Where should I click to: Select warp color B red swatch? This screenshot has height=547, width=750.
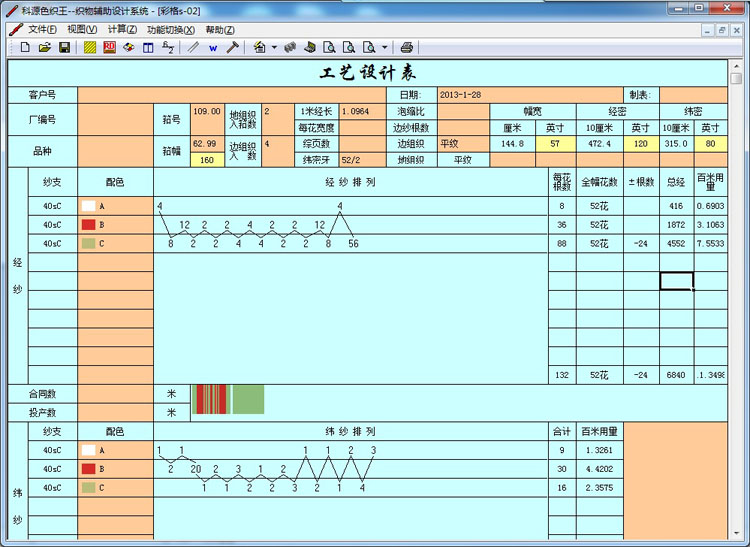[88, 225]
